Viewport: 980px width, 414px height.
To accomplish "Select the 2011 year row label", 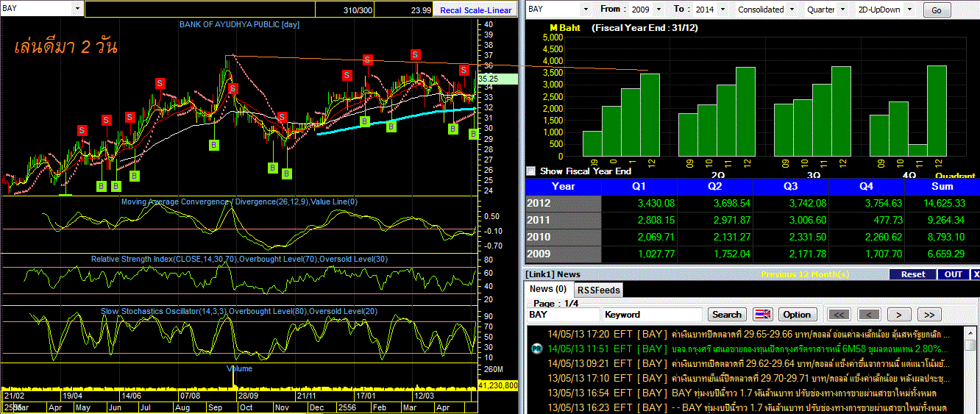I will tap(563, 220).
